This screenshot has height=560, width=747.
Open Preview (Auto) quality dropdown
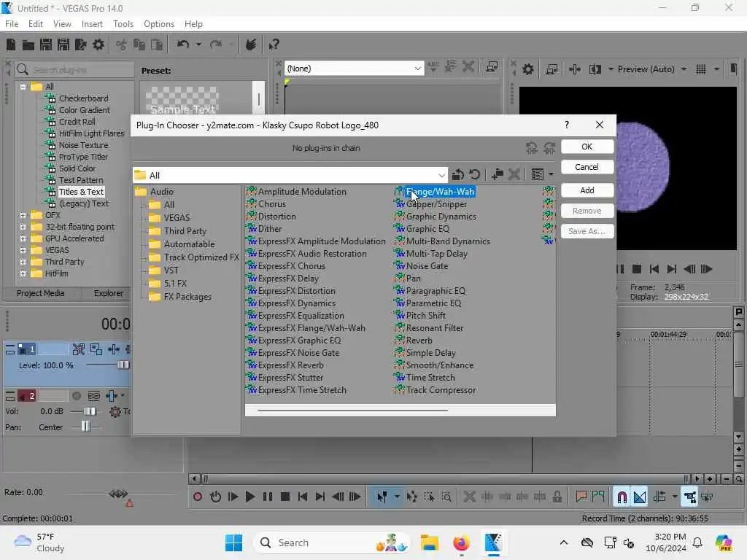point(683,69)
